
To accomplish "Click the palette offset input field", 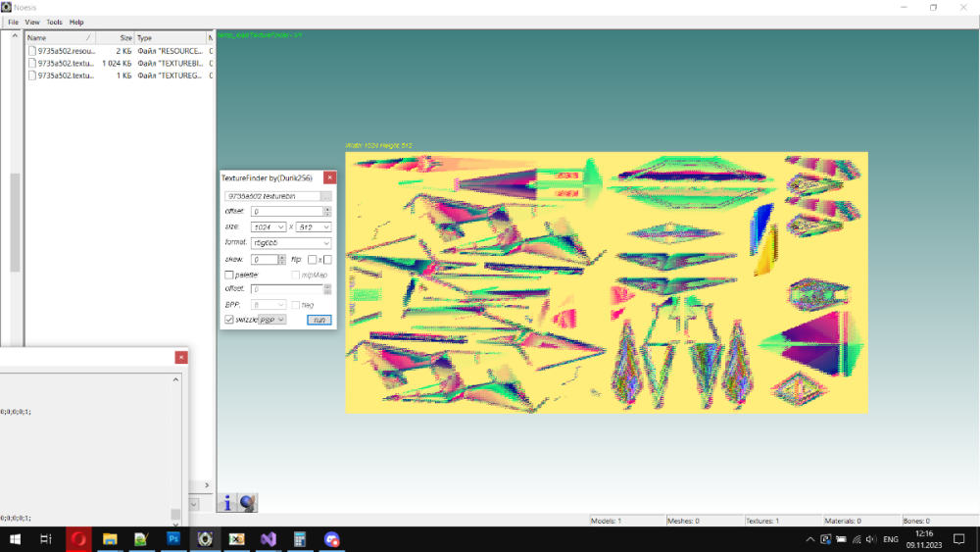I will pyautogui.click(x=287, y=289).
